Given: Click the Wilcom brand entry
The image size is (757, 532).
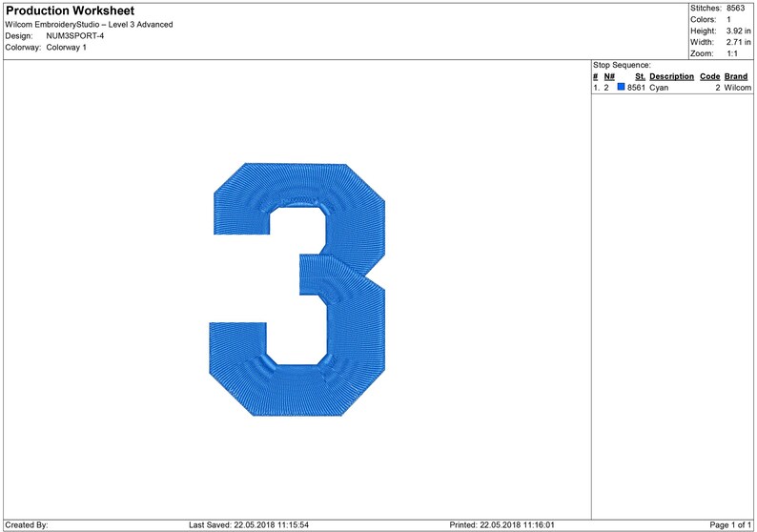Looking at the screenshot, I should click(738, 88).
